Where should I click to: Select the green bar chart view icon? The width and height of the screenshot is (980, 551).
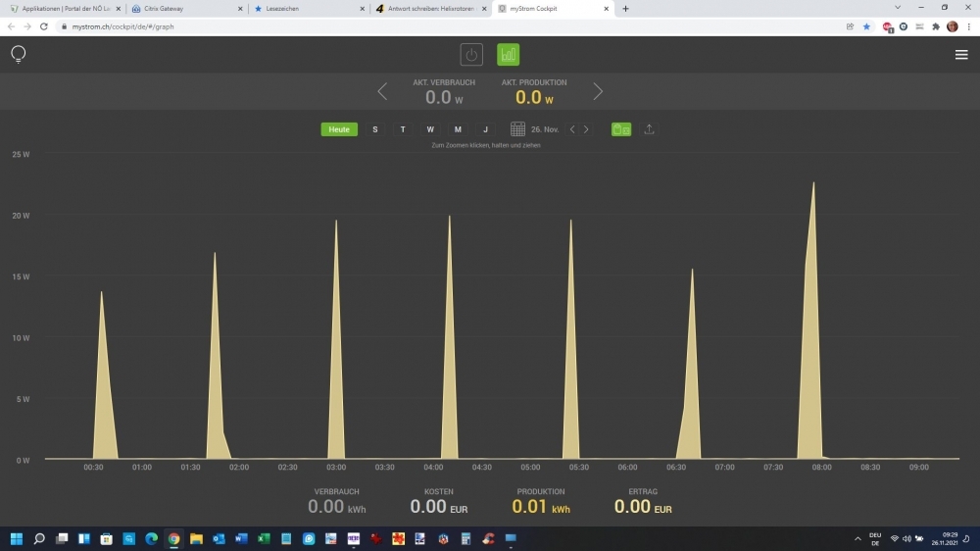pyautogui.click(x=508, y=55)
